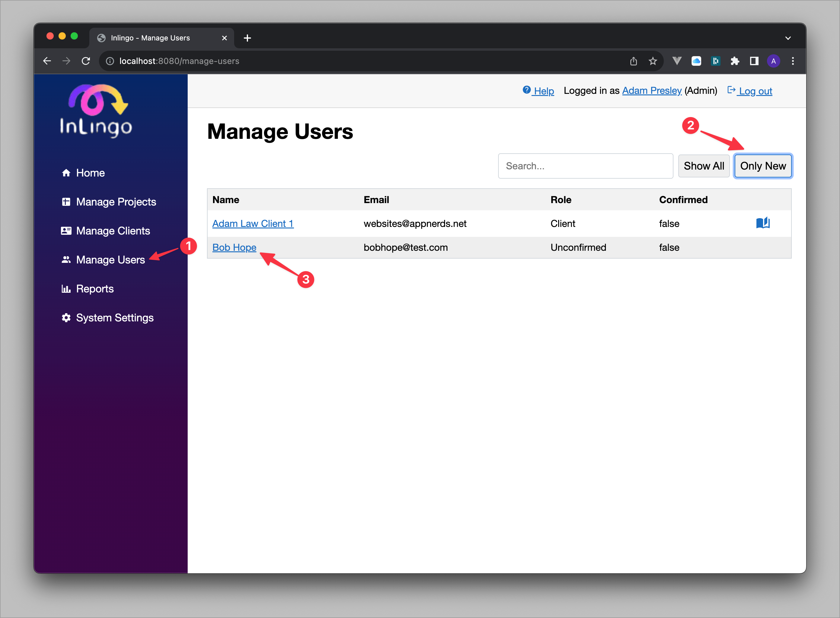Select the Home icon in the sidebar
The height and width of the screenshot is (618, 840).
click(67, 173)
